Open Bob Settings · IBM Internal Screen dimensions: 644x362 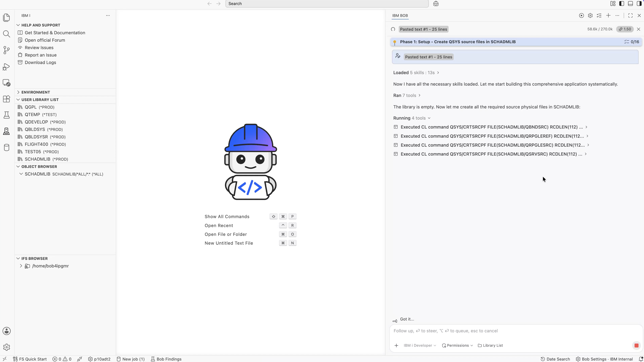coord(604,359)
